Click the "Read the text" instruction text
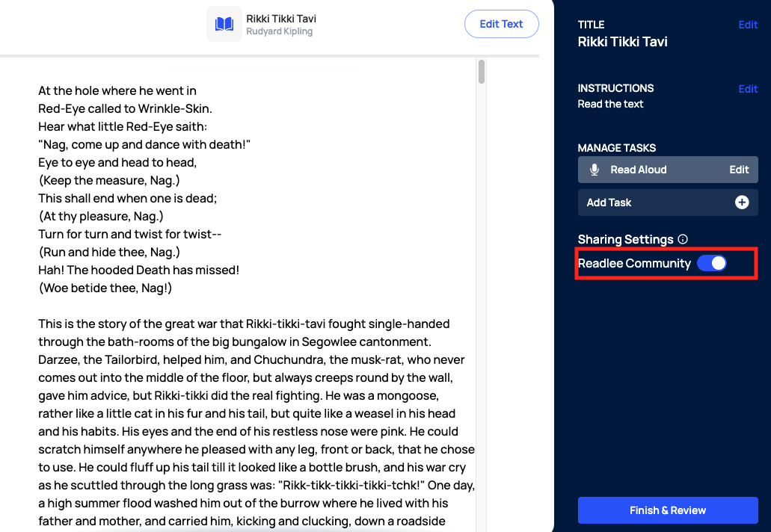The width and height of the screenshot is (771, 532). tap(610, 104)
